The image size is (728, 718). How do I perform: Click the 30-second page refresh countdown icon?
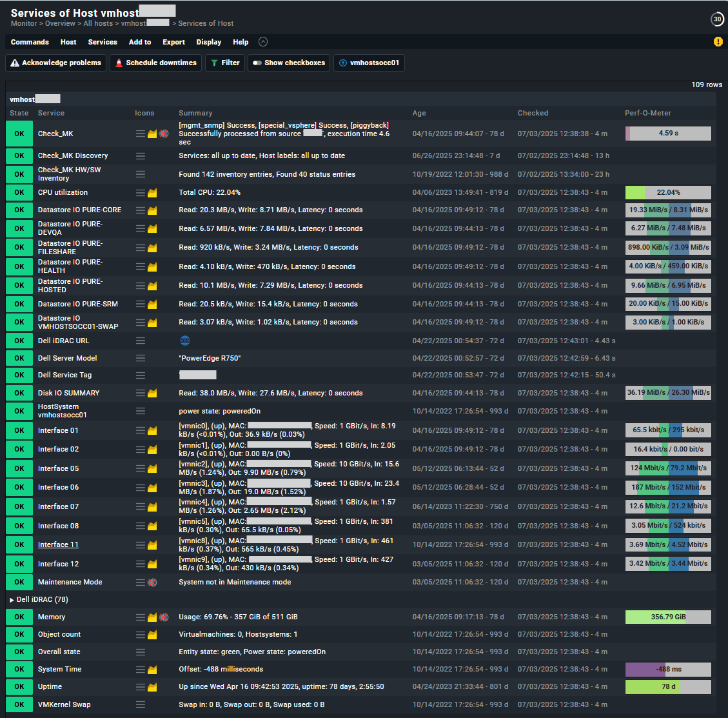717,19
